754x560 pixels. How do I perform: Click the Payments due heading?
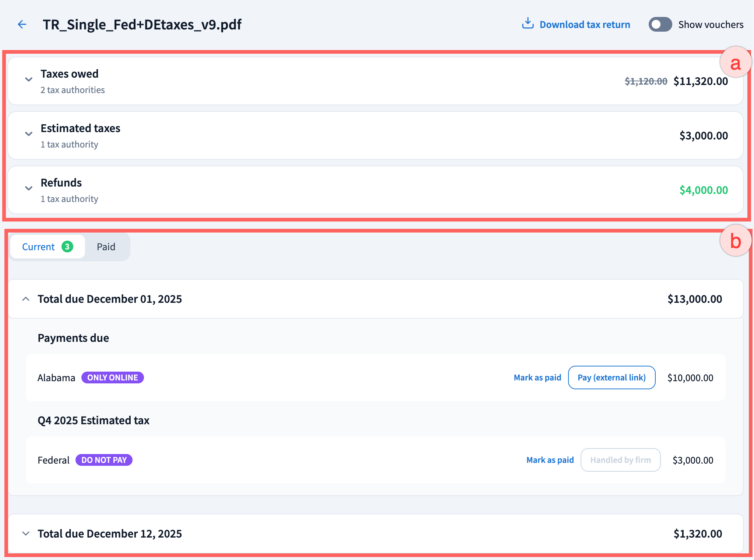(x=73, y=338)
